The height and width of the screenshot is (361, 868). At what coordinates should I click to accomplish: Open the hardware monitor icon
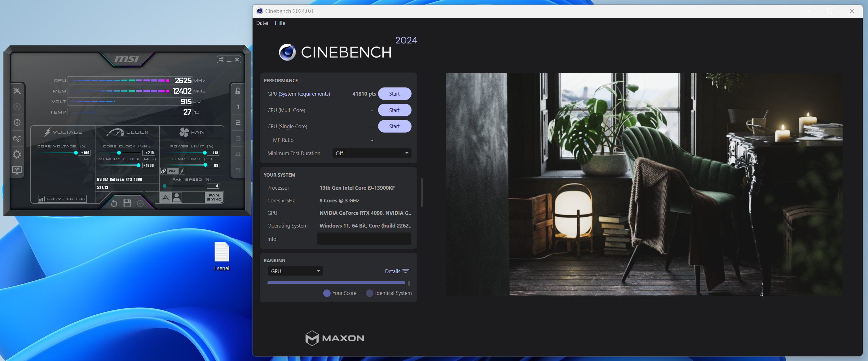(x=17, y=170)
